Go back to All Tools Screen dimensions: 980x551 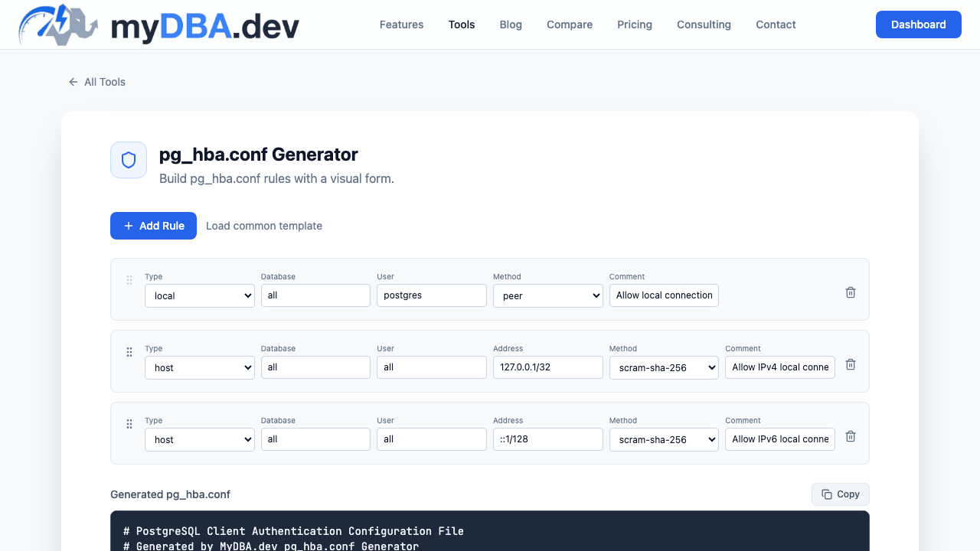point(97,82)
